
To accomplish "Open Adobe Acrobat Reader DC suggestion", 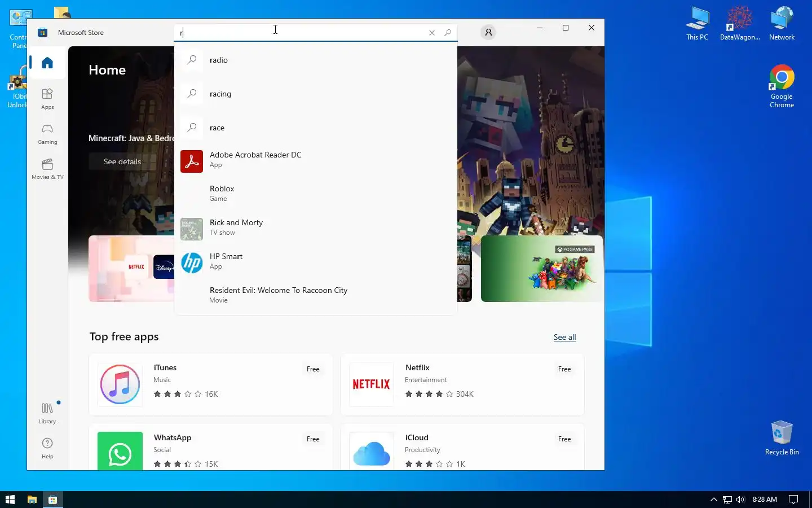I will (x=316, y=160).
